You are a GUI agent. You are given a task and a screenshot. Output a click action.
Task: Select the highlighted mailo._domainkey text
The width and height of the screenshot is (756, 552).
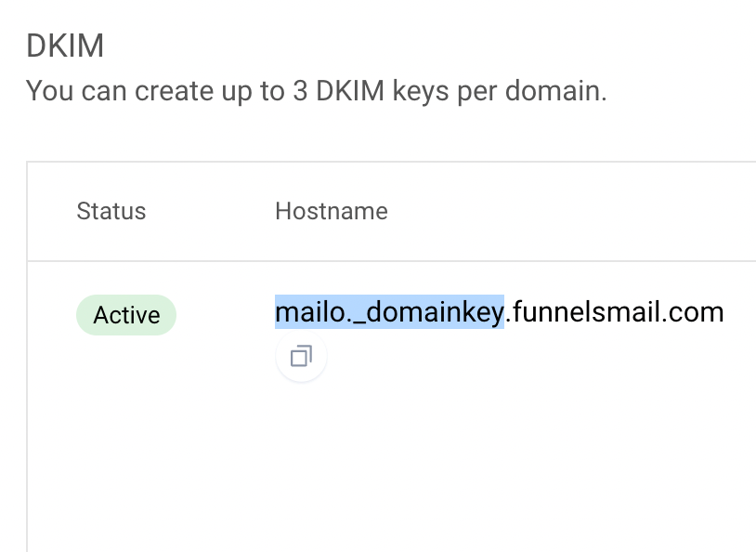coord(388,311)
